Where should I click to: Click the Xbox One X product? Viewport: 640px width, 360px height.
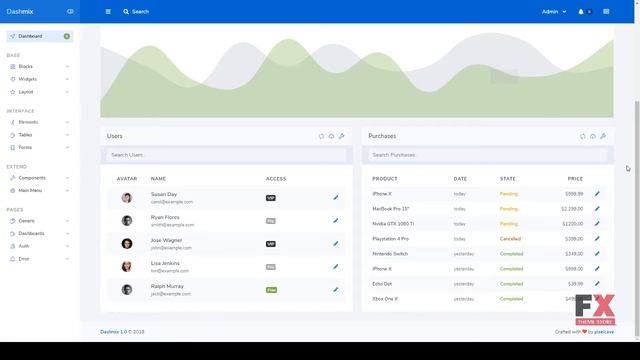pyautogui.click(x=385, y=299)
